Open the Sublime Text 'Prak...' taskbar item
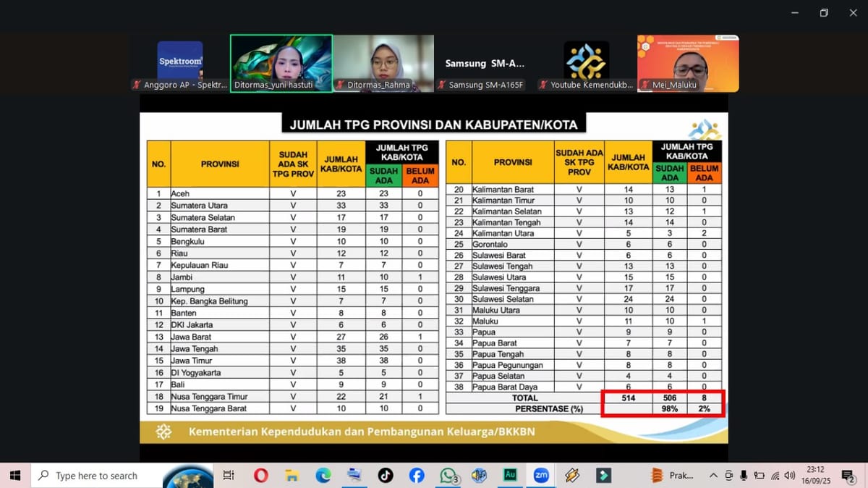The height and width of the screenshot is (488, 868). (673, 476)
